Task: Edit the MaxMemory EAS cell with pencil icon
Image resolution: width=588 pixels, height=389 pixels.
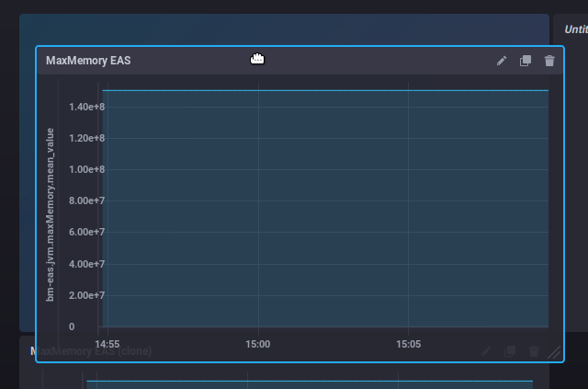Action: [x=502, y=61]
